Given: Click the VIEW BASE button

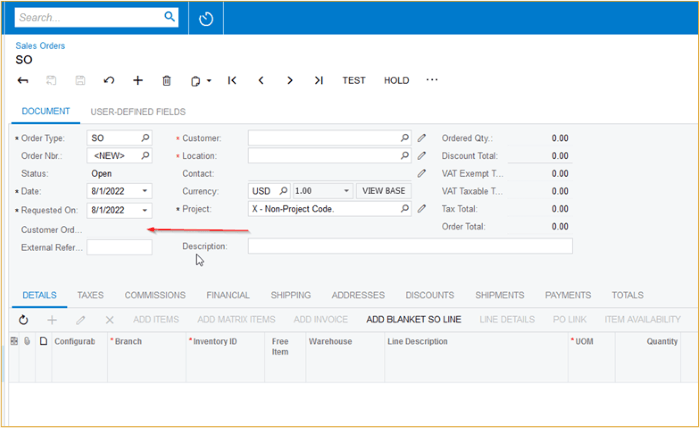Looking at the screenshot, I should pos(383,191).
